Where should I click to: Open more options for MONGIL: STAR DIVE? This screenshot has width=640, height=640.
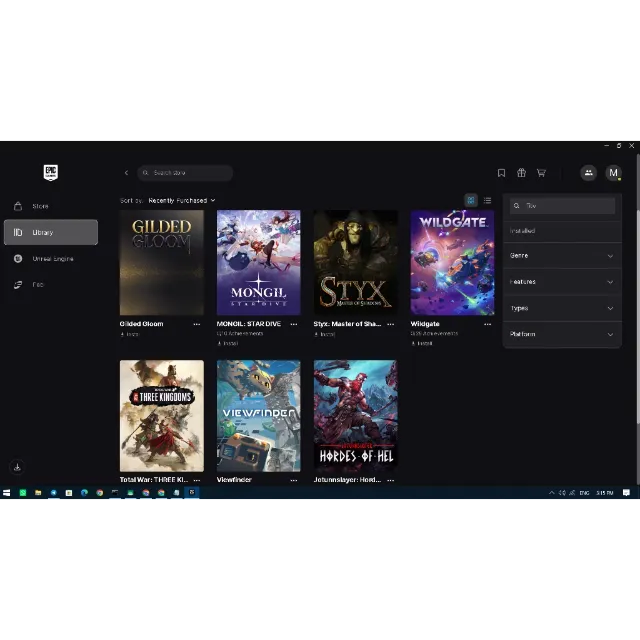(x=294, y=324)
